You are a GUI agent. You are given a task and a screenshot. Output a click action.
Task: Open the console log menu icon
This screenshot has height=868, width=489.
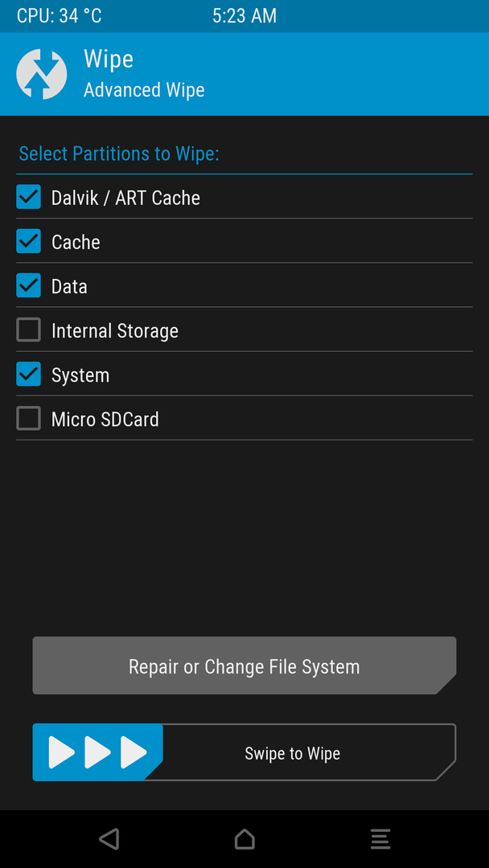point(380,839)
